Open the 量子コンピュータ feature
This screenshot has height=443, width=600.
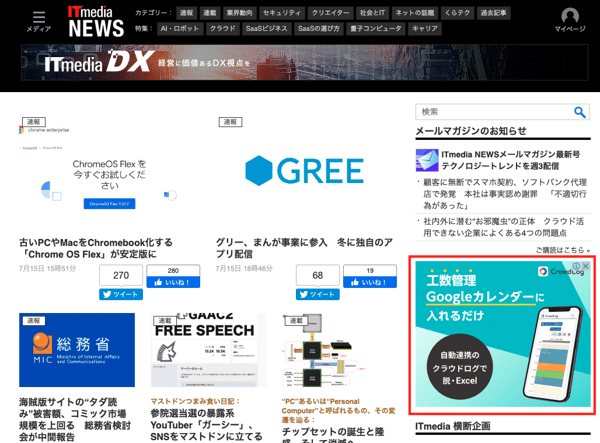[376, 29]
